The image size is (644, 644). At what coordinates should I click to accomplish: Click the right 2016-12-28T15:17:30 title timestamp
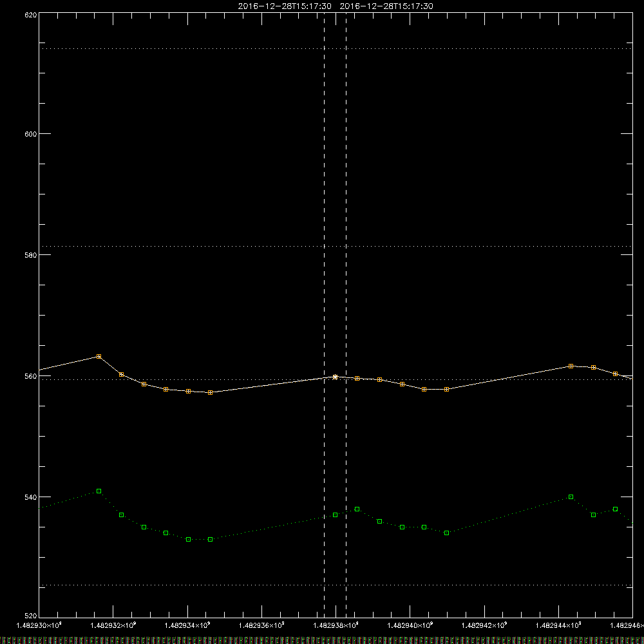tap(386, 6)
